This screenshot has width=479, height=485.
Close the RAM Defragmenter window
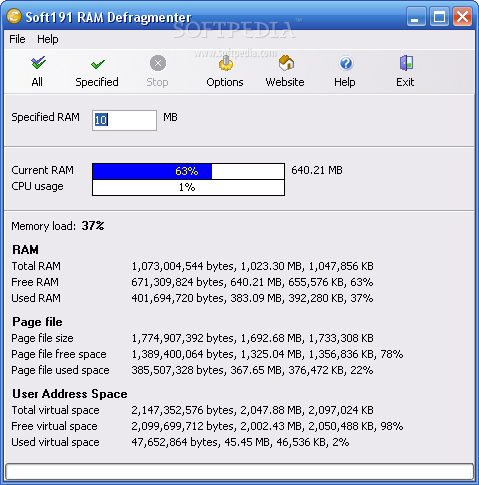(x=463, y=17)
